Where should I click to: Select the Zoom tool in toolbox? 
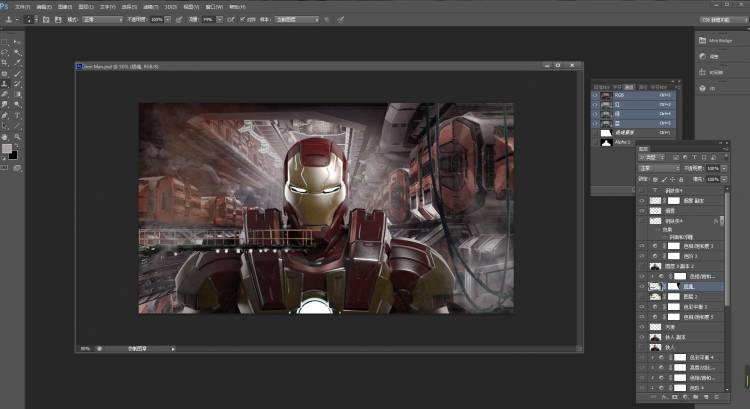[x=17, y=136]
